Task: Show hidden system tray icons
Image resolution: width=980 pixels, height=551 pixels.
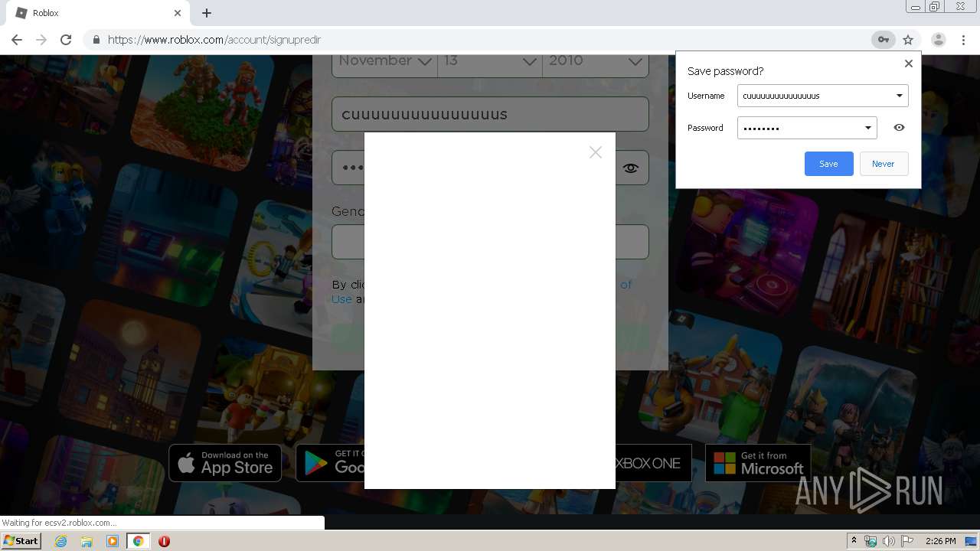Action: 854,541
